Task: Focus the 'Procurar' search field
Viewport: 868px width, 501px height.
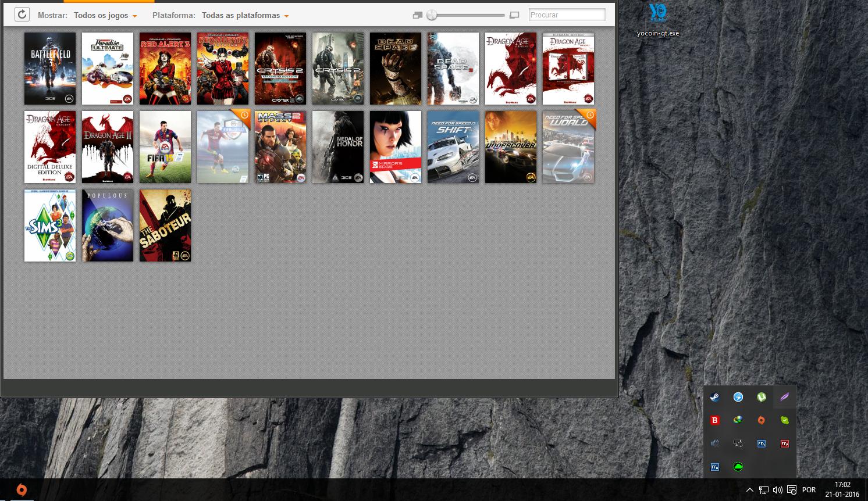Action: coord(567,15)
